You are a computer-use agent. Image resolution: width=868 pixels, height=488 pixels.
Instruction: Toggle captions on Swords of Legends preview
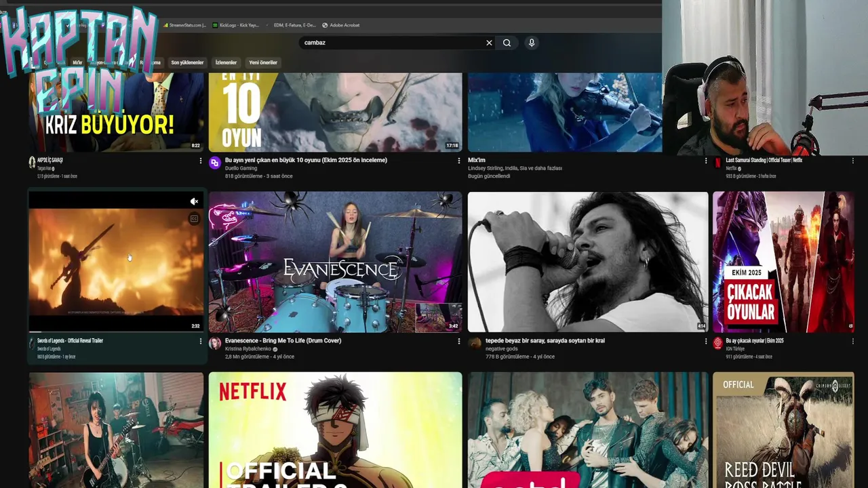(x=194, y=219)
